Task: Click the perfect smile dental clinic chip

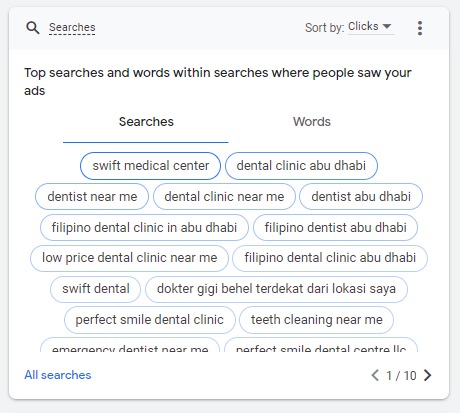Action: [150, 320]
